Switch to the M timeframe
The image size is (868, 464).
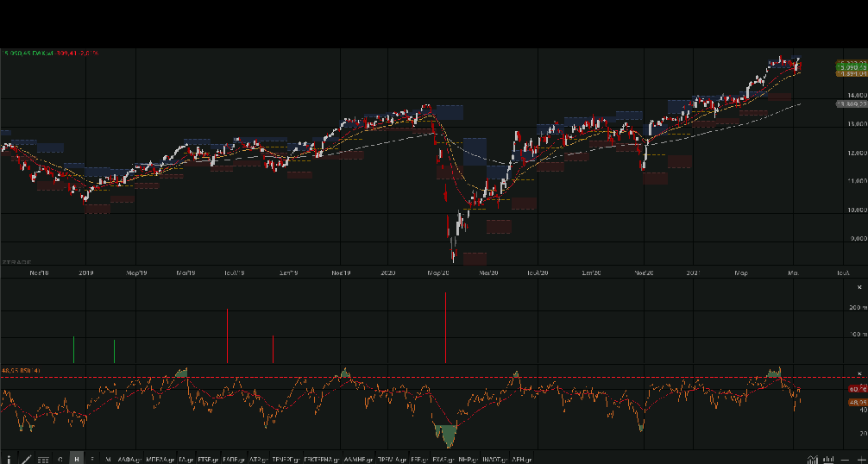[x=109, y=459]
